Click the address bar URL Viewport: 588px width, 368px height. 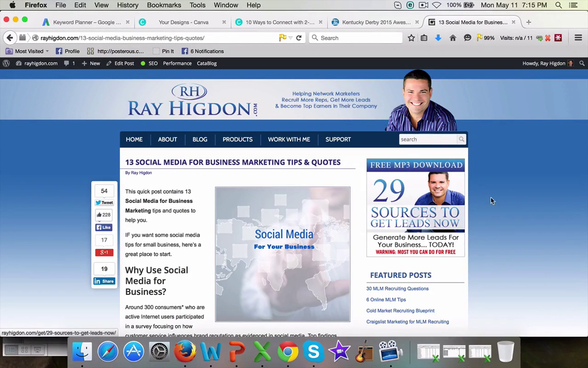click(122, 38)
